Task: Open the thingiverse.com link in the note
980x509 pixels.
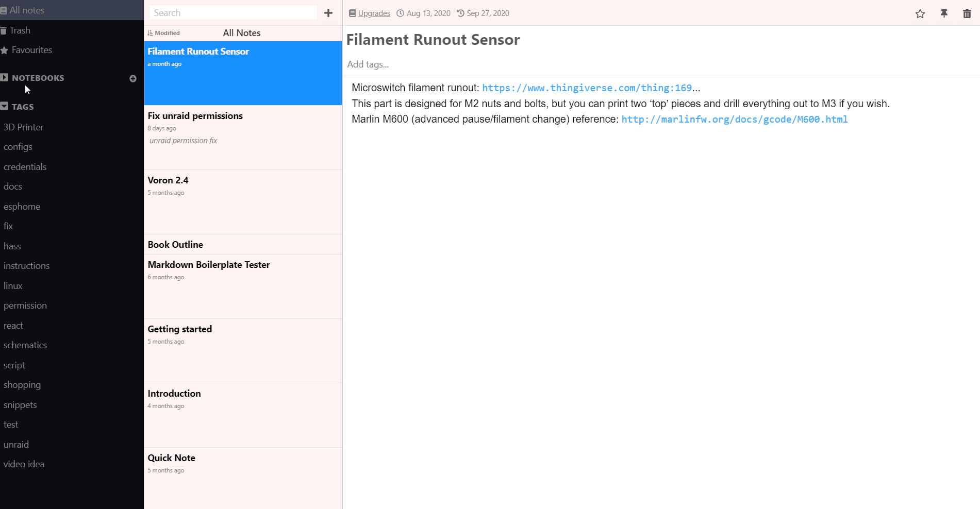Action: [587, 88]
